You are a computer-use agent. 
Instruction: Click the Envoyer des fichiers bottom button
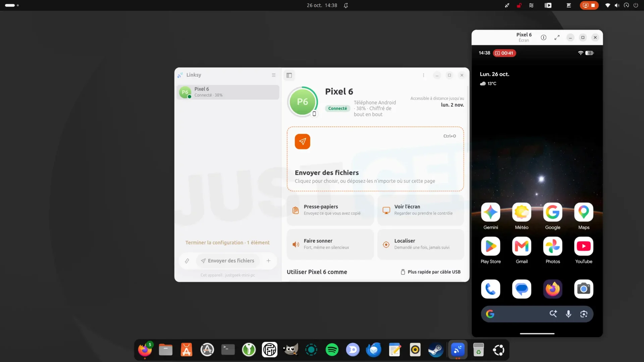coord(228,261)
